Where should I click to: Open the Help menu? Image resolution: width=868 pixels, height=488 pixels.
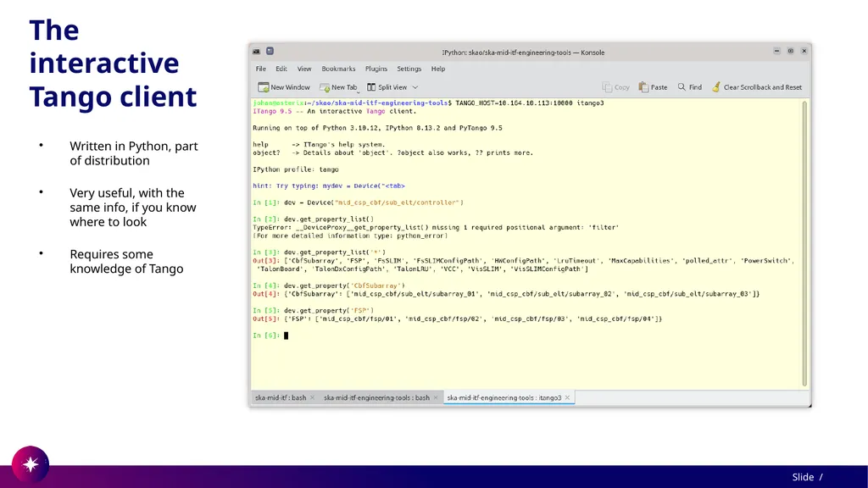point(438,69)
